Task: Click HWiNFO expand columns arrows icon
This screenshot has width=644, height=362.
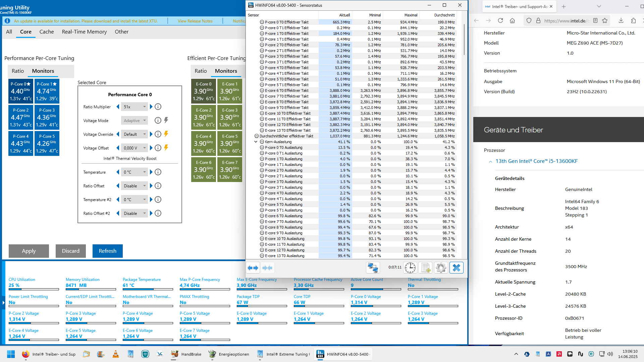Action: (253, 268)
